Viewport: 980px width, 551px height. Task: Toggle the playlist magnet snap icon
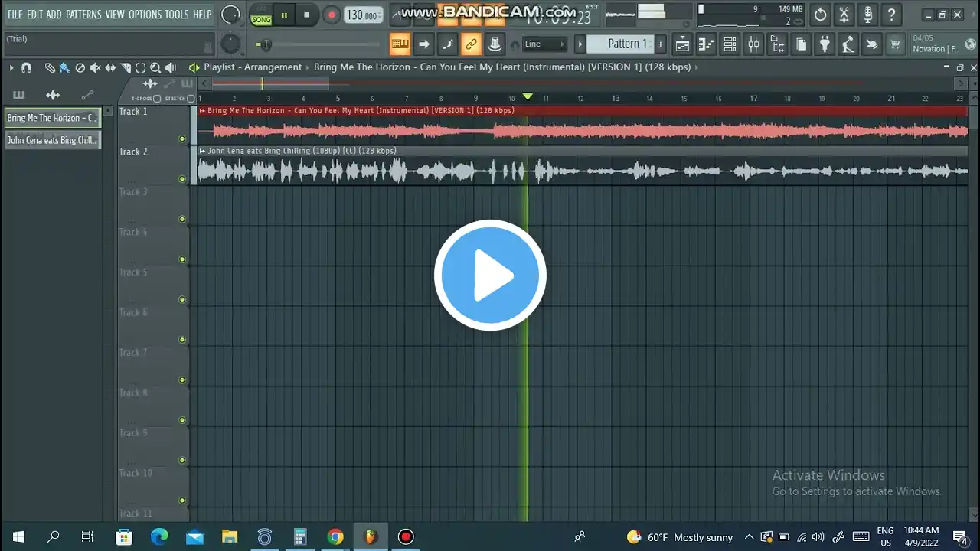click(26, 67)
